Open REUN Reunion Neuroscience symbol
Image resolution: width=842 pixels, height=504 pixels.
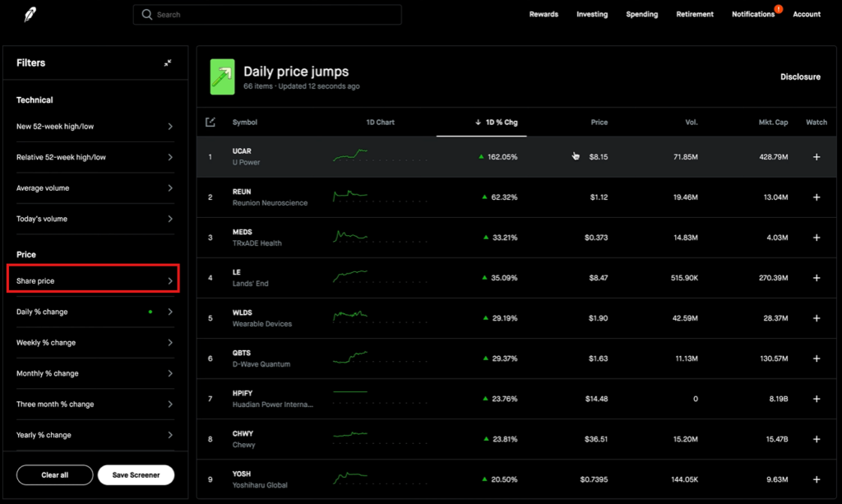pos(270,197)
